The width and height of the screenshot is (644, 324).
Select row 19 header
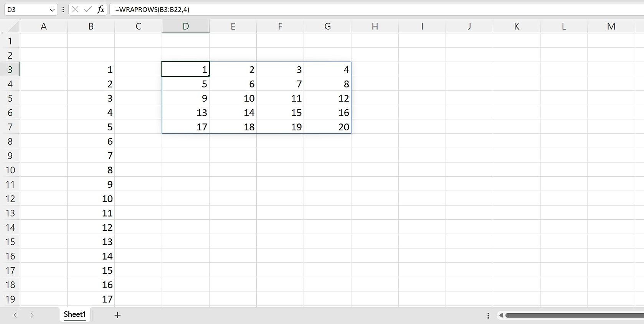(x=10, y=299)
